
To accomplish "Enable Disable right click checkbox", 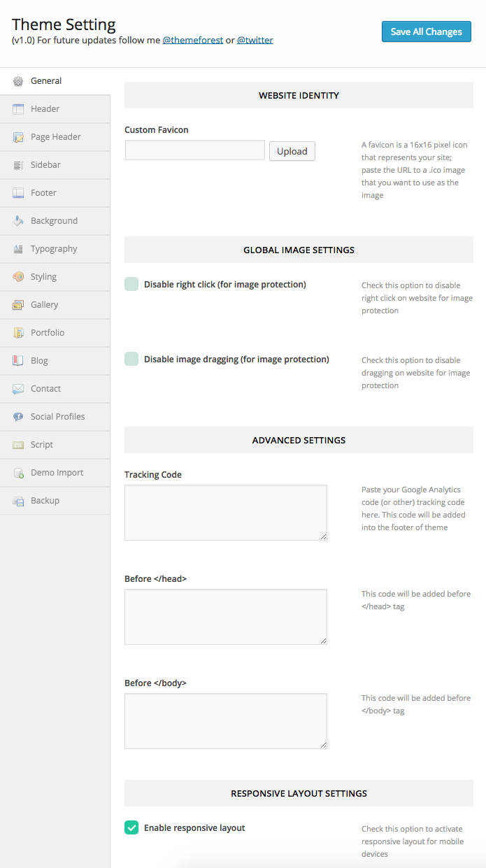I will (x=131, y=284).
